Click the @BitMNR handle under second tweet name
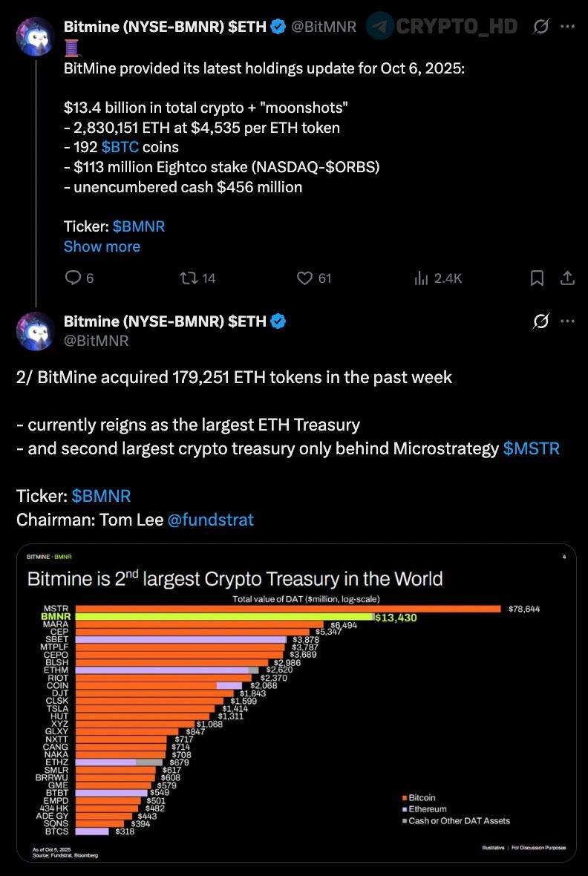This screenshot has height=876, width=588. click(x=96, y=341)
